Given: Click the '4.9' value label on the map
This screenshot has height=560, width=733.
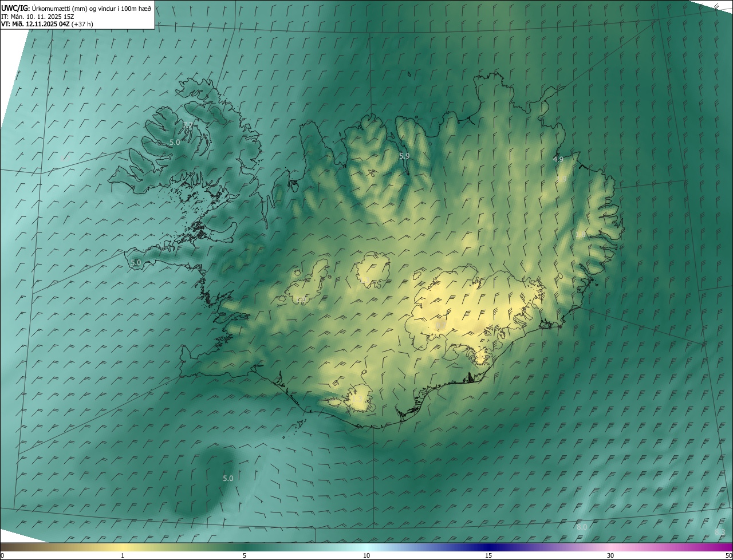Looking at the screenshot, I should point(558,159).
